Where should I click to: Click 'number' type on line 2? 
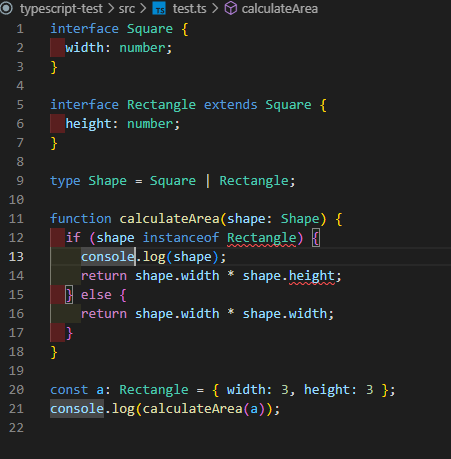point(142,48)
